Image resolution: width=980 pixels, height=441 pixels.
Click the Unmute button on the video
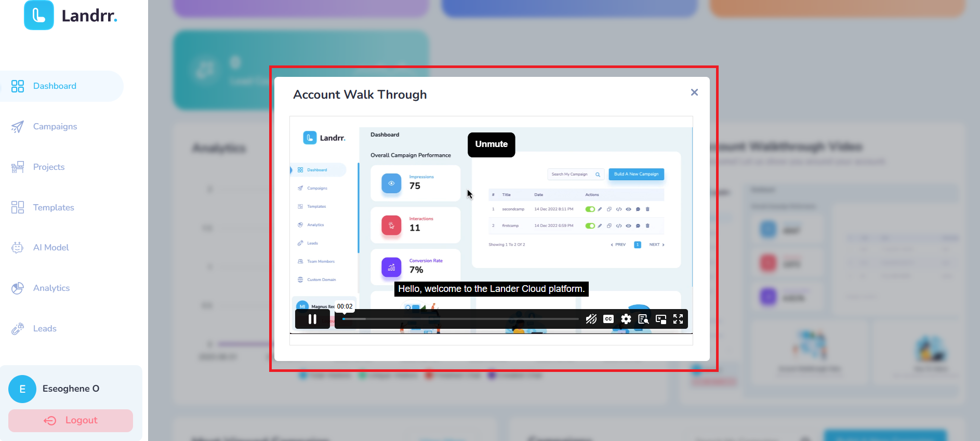[x=491, y=144]
